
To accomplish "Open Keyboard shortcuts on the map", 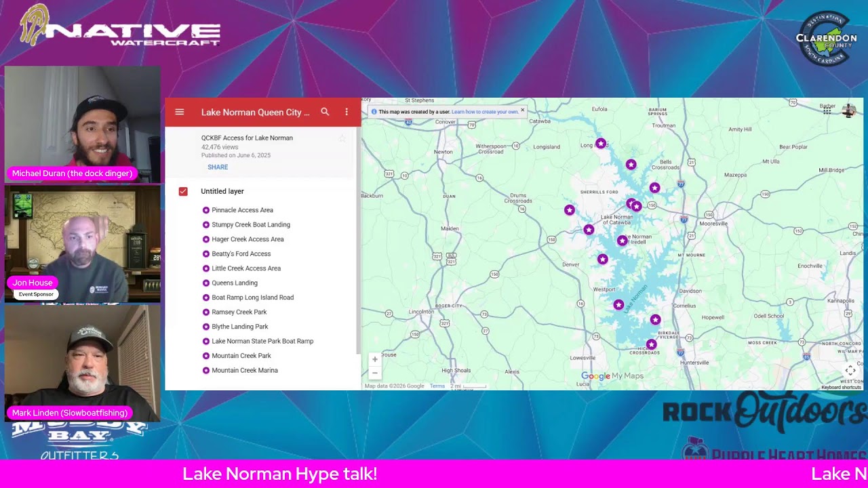I will coord(841,387).
